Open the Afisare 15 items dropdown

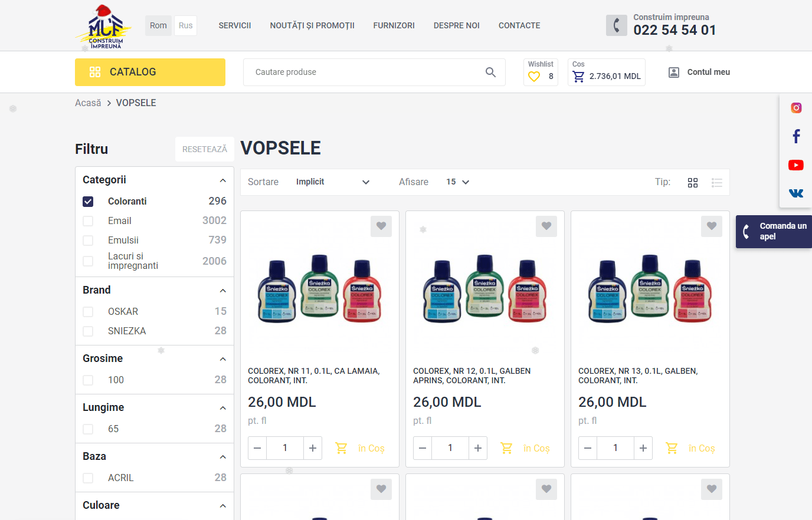point(458,182)
